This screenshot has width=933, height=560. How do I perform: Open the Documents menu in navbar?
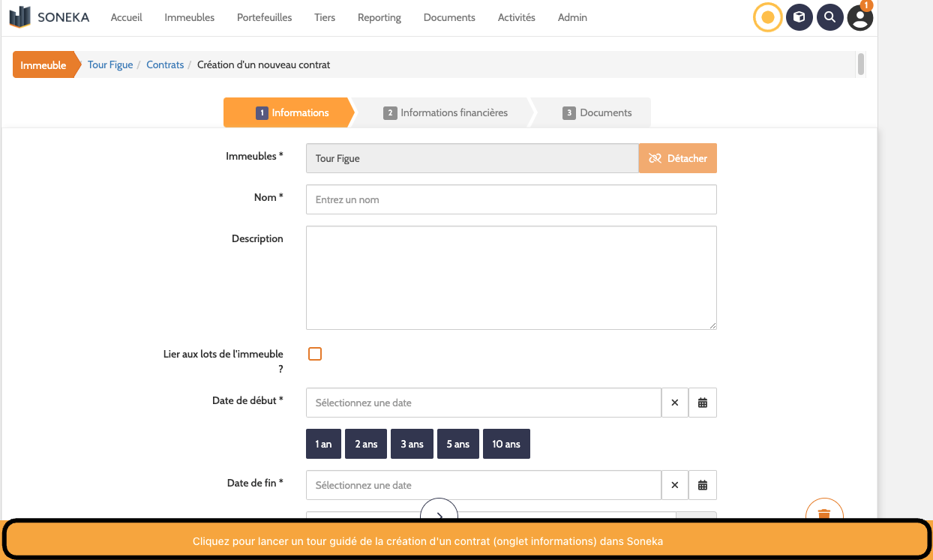click(449, 17)
